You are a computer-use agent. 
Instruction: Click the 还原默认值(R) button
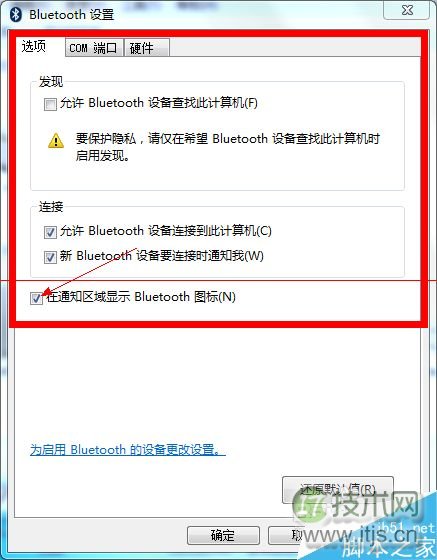click(x=338, y=490)
